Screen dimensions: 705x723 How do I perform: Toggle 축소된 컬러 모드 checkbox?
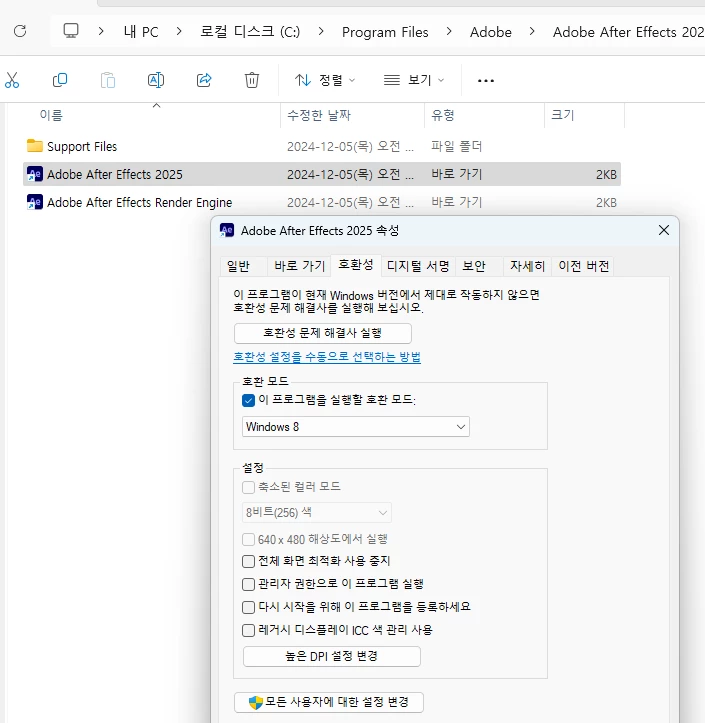[x=248, y=487]
